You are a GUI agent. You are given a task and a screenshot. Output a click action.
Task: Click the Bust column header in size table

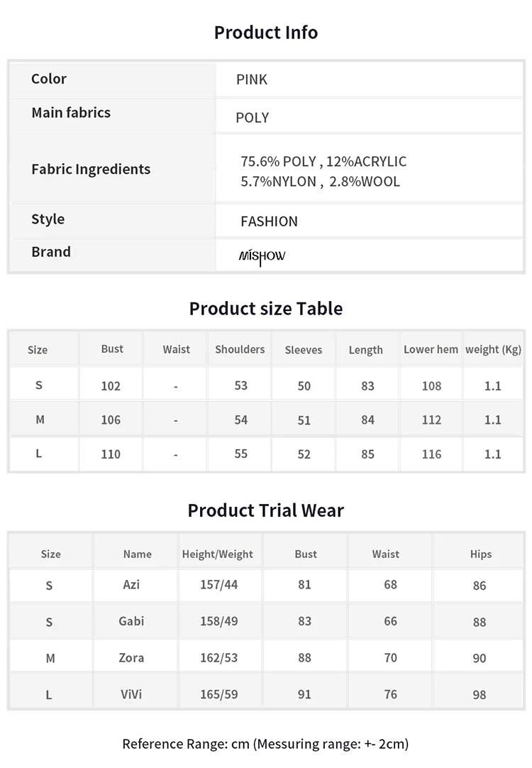[112, 349]
